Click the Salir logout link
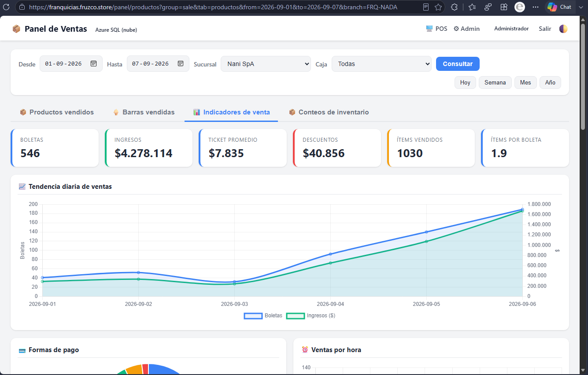 (x=545, y=29)
